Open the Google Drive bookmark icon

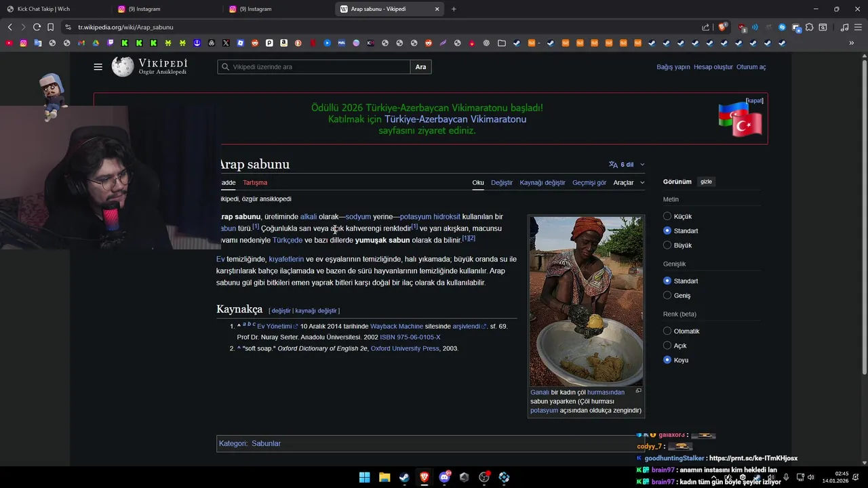[x=96, y=43]
